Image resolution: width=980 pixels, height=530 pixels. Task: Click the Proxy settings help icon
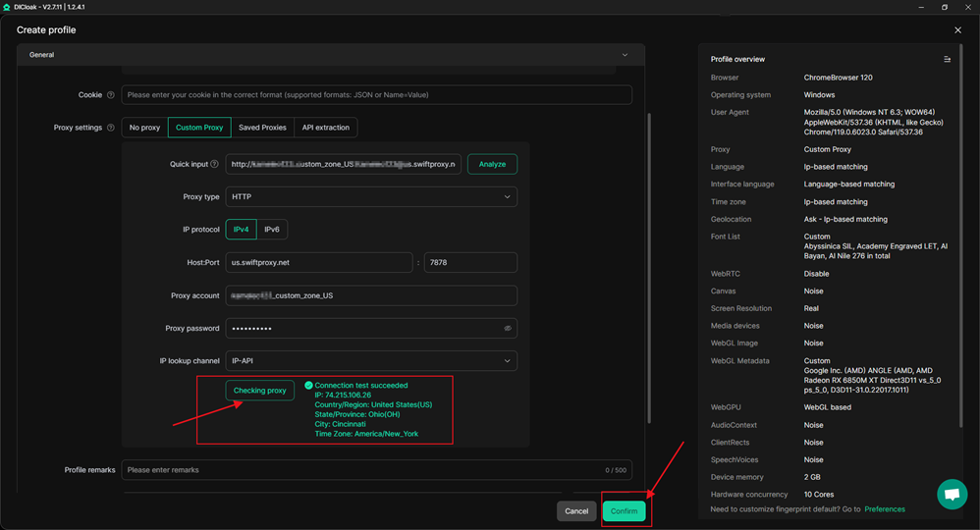pyautogui.click(x=111, y=128)
